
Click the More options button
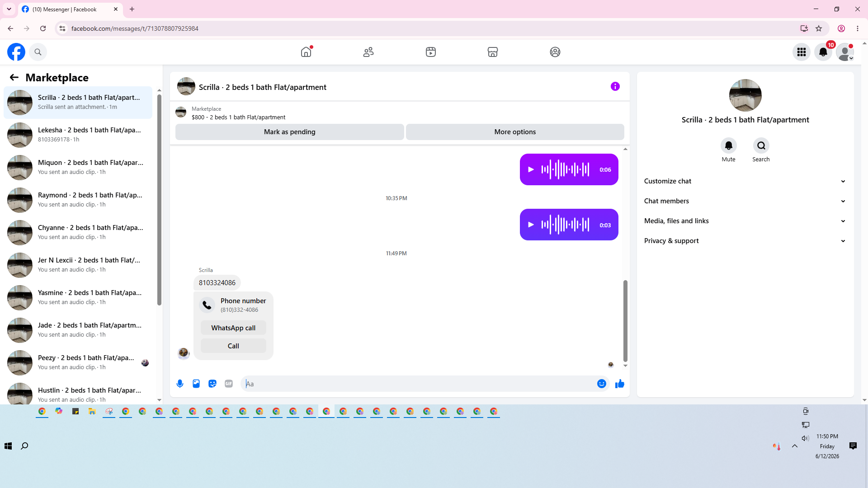pyautogui.click(x=515, y=132)
